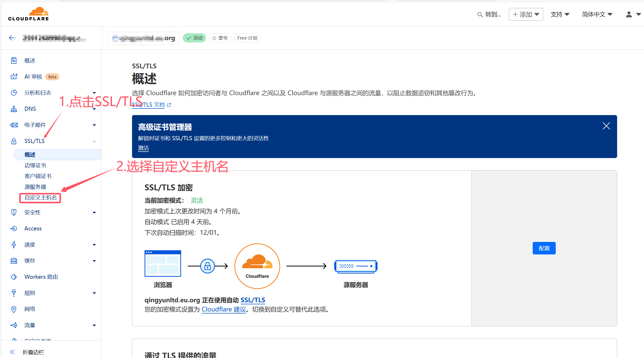Open the SSL/TLS 文档 link
This screenshot has height=358, width=644.
[148, 105]
